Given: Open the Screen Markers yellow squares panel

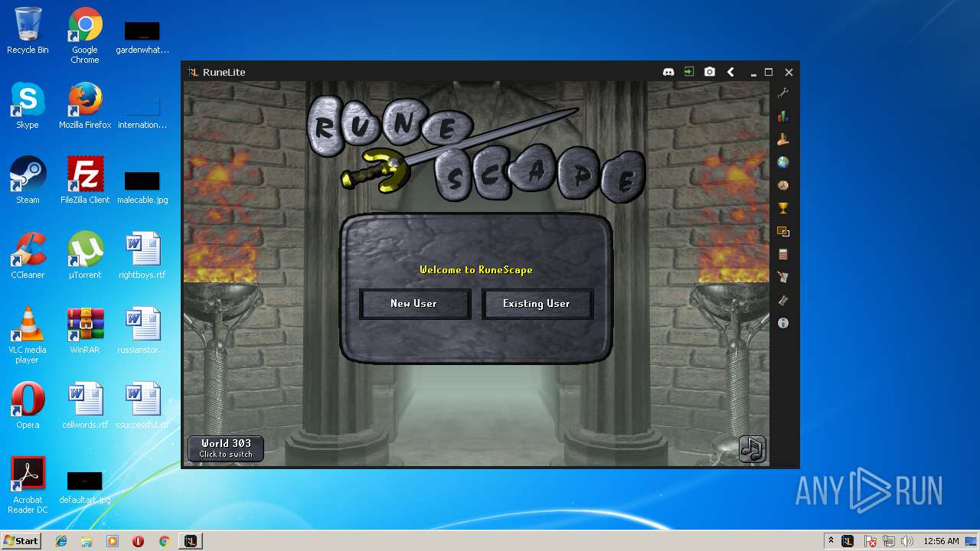Looking at the screenshot, I should click(x=782, y=231).
